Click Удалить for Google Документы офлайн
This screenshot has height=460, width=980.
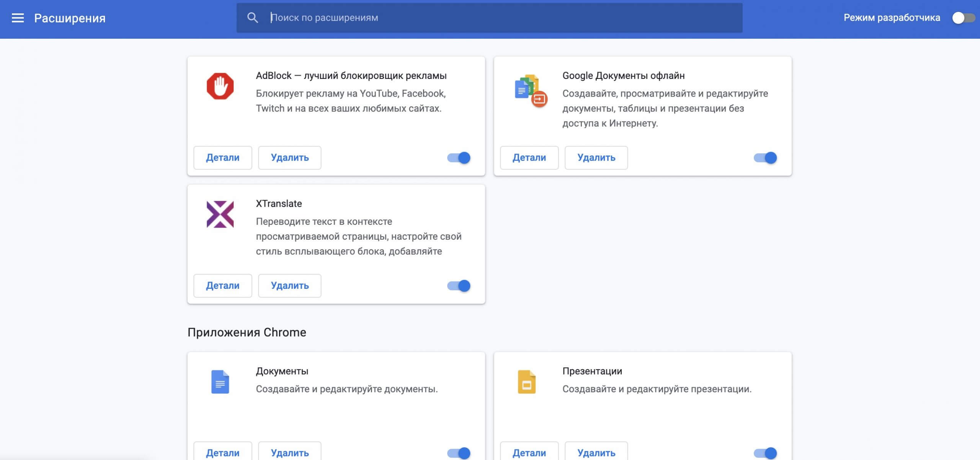pyautogui.click(x=596, y=157)
